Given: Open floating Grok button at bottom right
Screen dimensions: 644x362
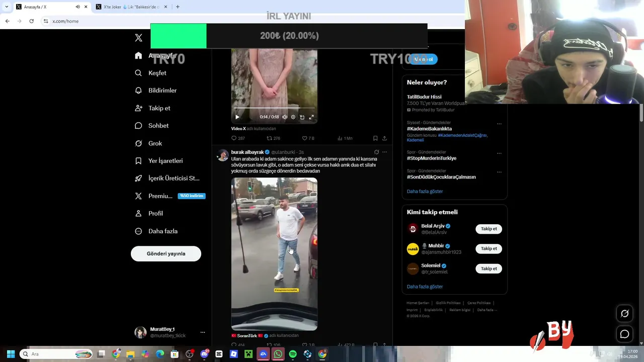Looking at the screenshot, I should click(624, 313).
